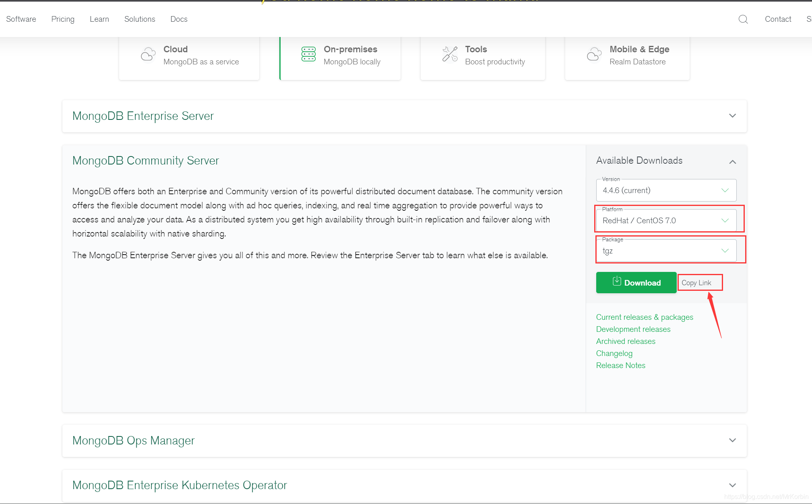Open the Solutions menu
This screenshot has height=504, width=812.
coord(140,19)
